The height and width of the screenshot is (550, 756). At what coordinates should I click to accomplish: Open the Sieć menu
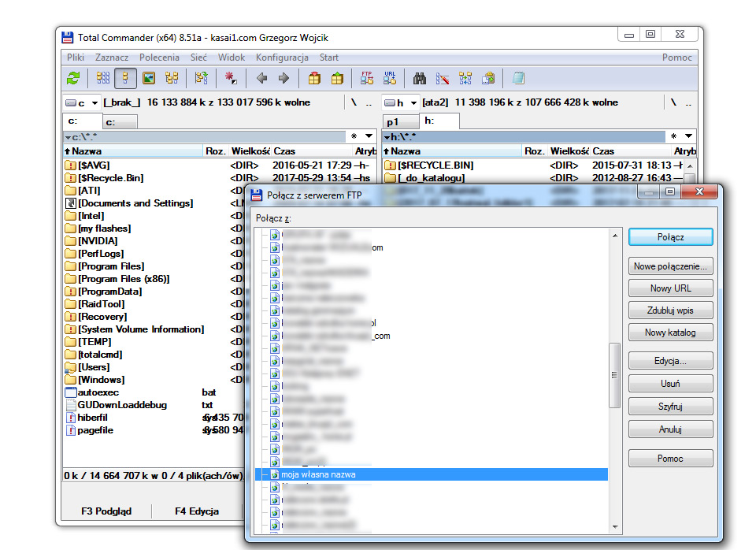(198, 58)
